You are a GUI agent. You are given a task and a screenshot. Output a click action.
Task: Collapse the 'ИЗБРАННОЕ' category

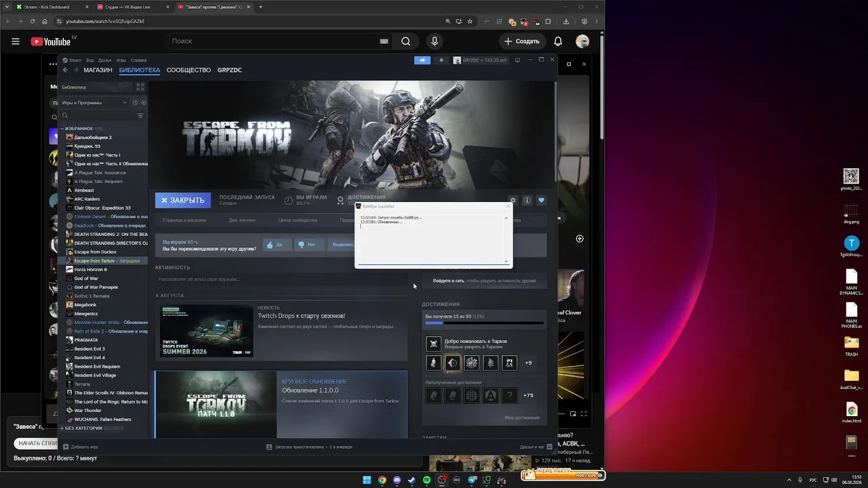(x=62, y=128)
